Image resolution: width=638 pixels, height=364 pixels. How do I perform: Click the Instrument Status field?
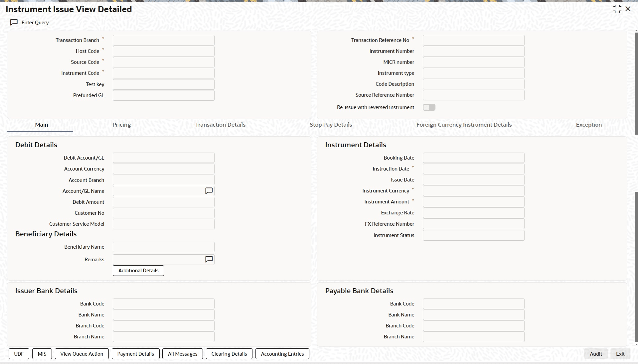click(x=474, y=235)
